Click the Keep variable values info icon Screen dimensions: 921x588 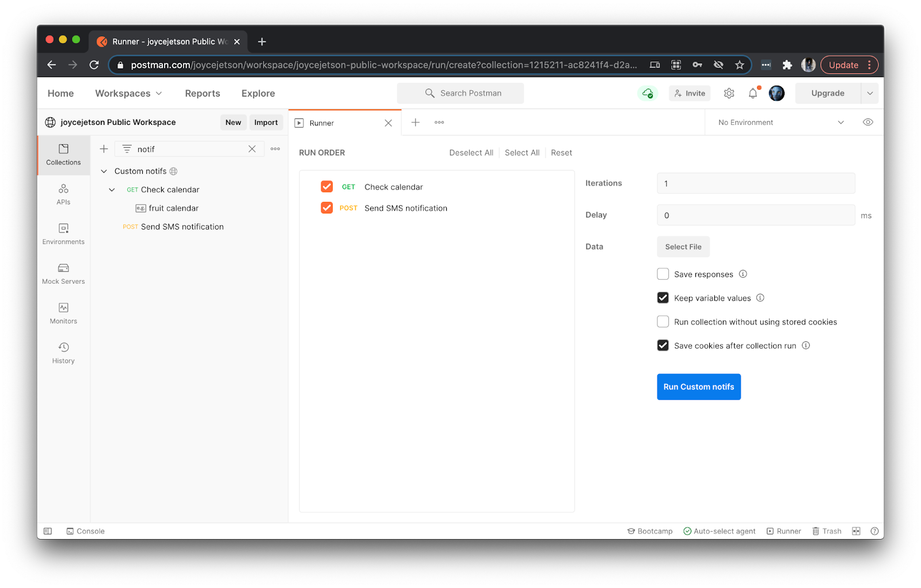760,297
